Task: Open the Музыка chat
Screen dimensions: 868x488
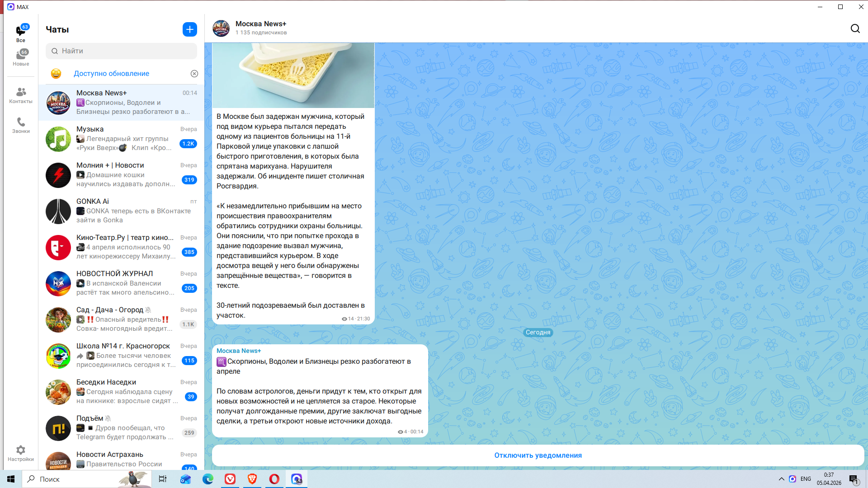Action: click(121, 139)
